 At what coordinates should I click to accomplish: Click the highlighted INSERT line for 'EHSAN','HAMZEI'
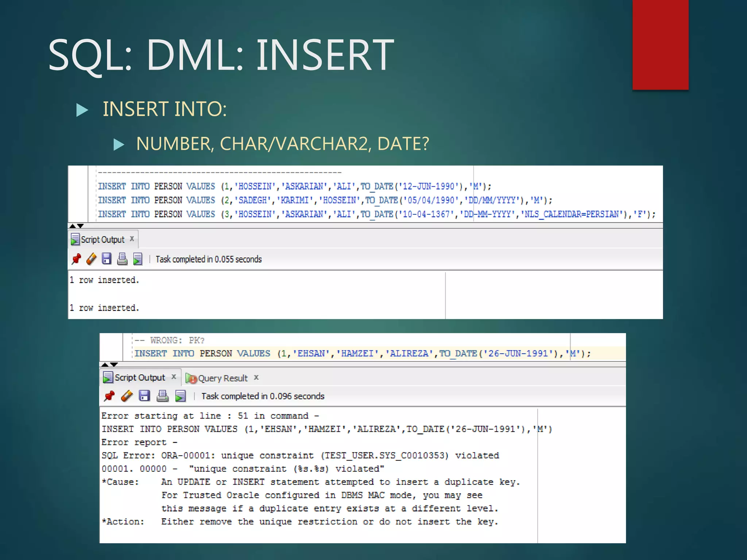pos(363,353)
